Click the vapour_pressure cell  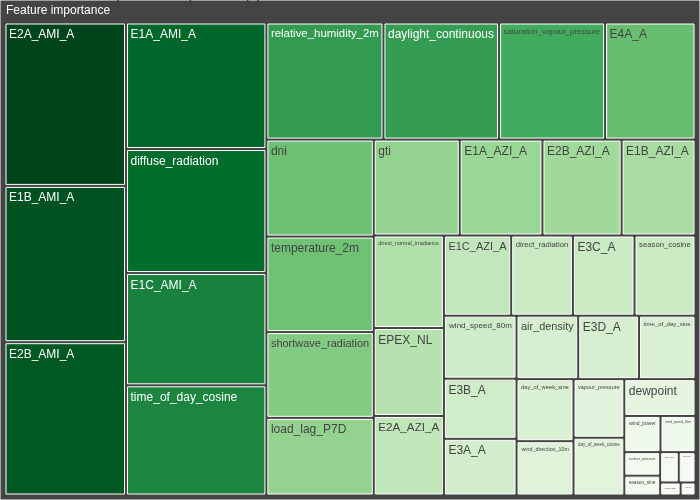click(x=599, y=408)
